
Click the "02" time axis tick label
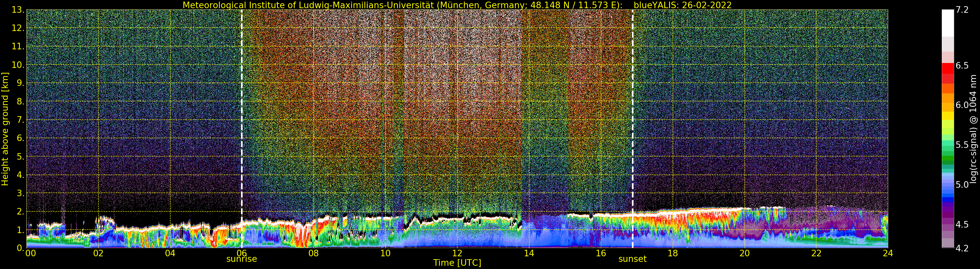(98, 253)
